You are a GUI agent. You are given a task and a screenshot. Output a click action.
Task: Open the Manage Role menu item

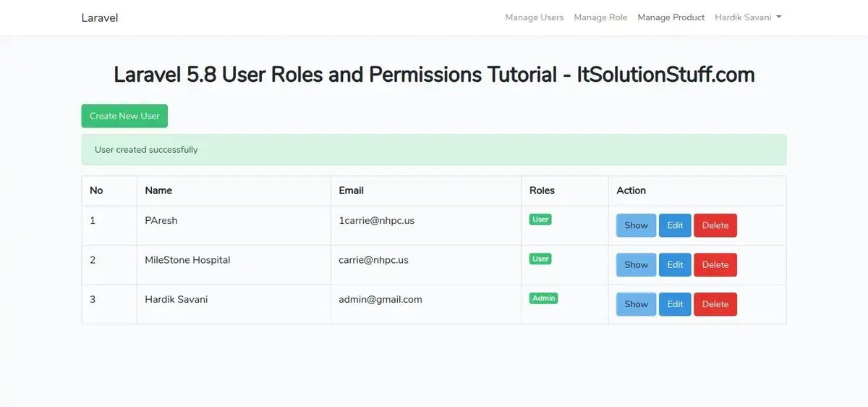coord(600,17)
